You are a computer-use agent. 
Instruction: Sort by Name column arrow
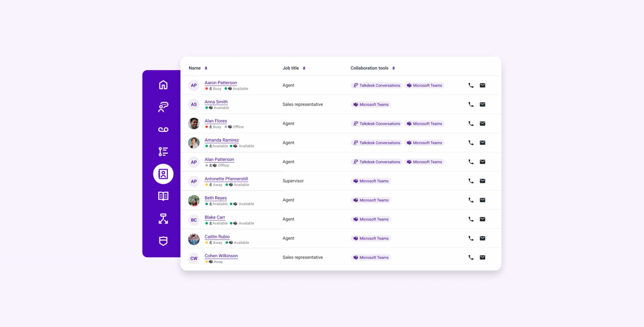(206, 68)
